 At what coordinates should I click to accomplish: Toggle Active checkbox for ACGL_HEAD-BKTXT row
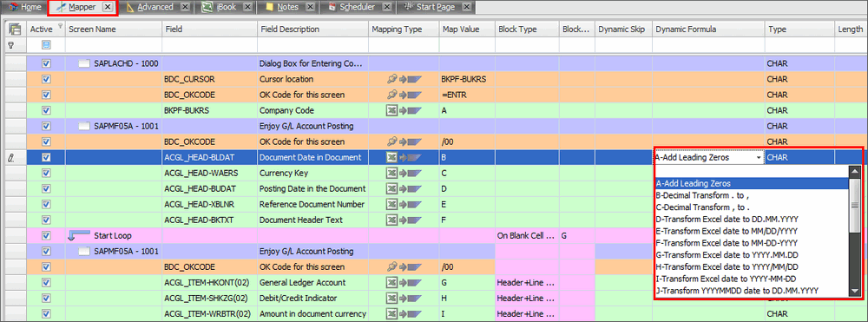[47, 220]
